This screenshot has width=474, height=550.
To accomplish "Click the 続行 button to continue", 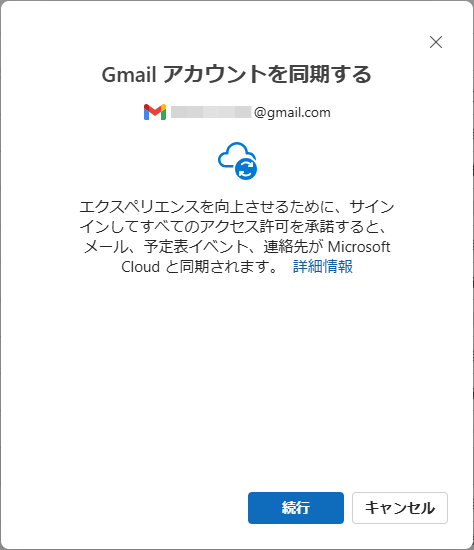I will click(x=296, y=508).
